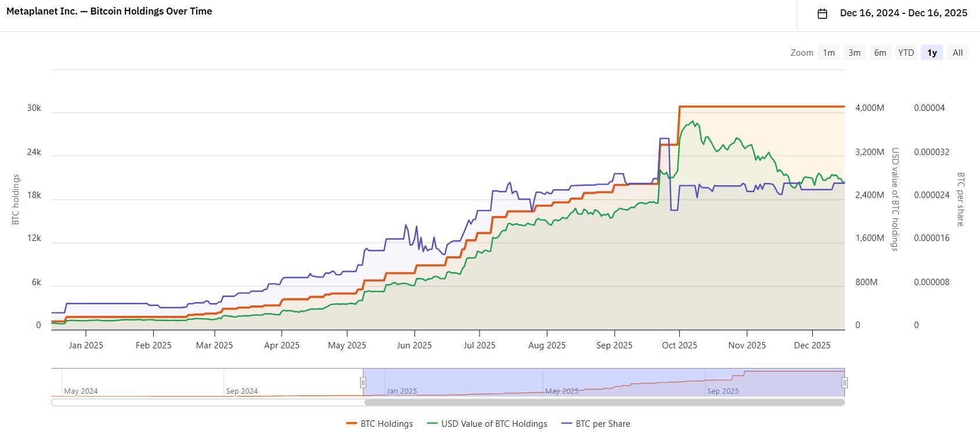This screenshot has width=980, height=432.
Task: Switch zoom to YTD
Action: 906,53
